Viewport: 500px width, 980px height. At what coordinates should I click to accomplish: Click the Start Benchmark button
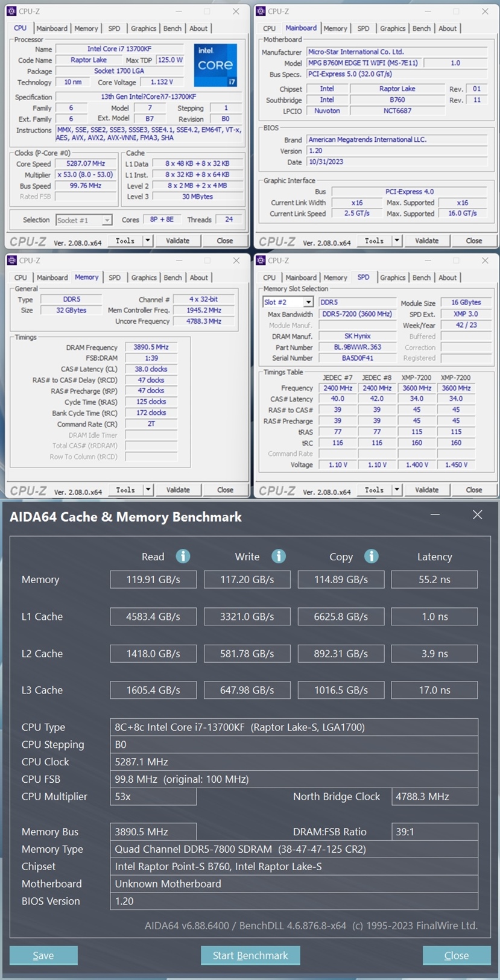[x=250, y=955]
